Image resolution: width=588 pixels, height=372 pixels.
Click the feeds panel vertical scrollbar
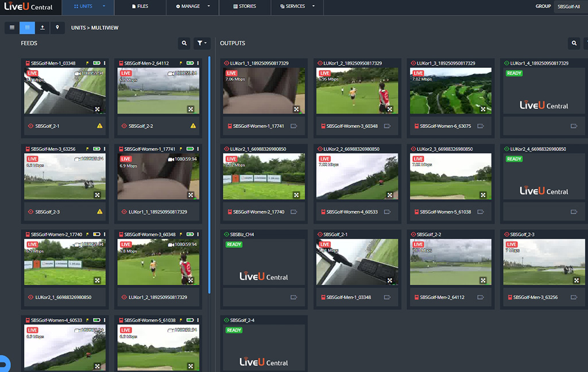(209, 175)
